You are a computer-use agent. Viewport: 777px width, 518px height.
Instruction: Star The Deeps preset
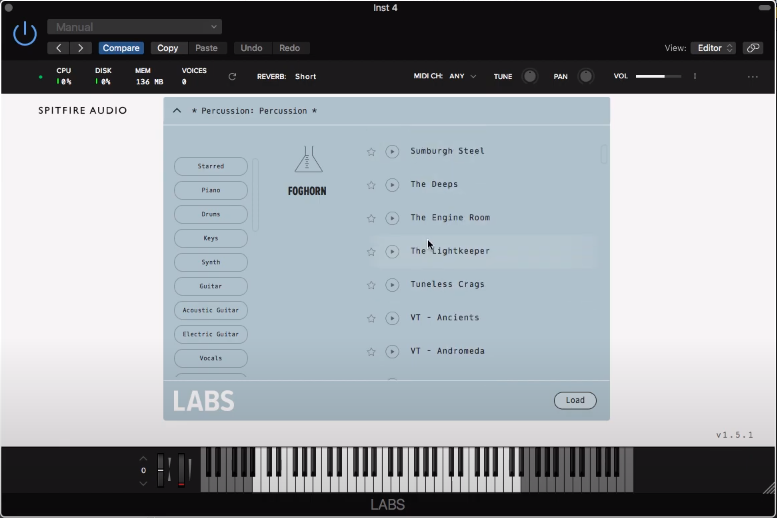tap(371, 185)
